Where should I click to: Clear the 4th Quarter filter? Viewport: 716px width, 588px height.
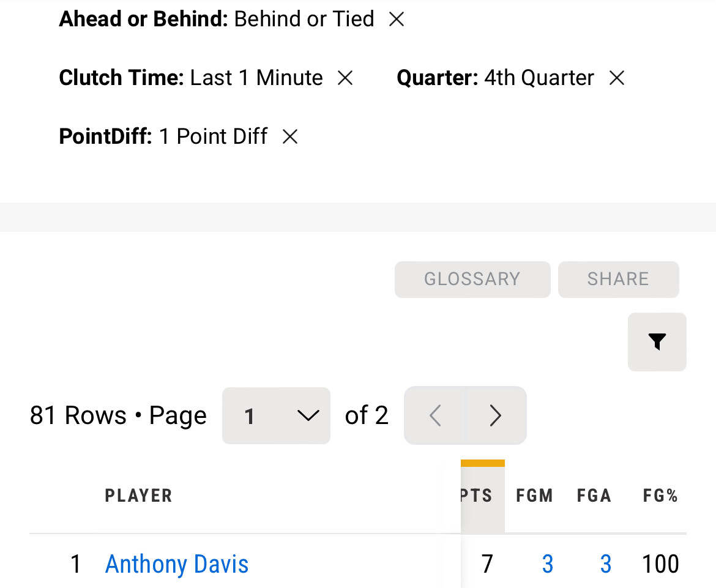616,78
